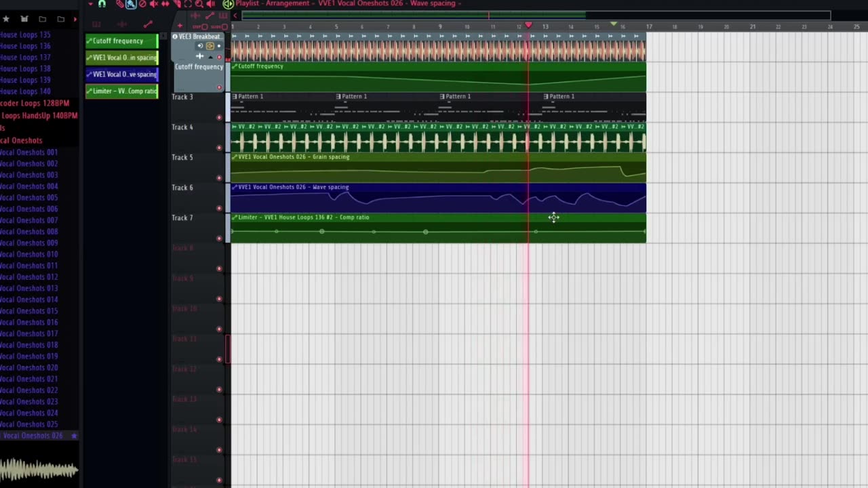Mute the Cutoff frequency track
The height and width of the screenshot is (488, 868).
[219, 87]
